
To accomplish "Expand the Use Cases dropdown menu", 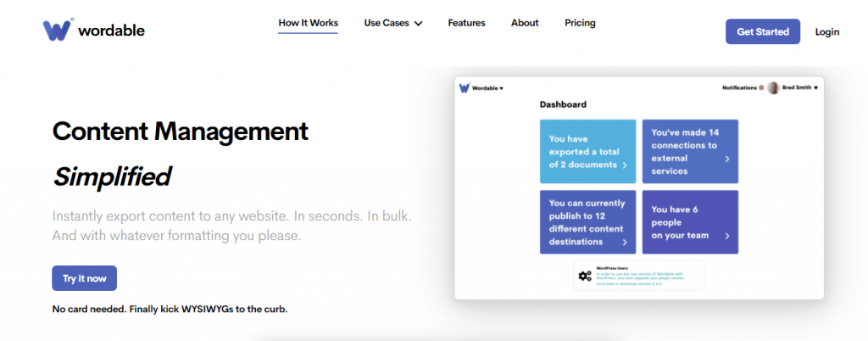I will pyautogui.click(x=392, y=23).
